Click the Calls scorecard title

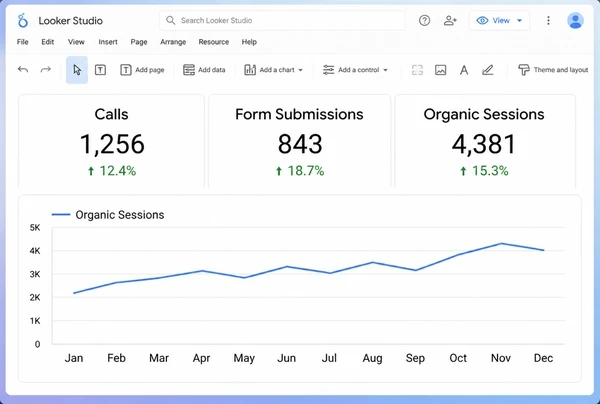(111, 114)
